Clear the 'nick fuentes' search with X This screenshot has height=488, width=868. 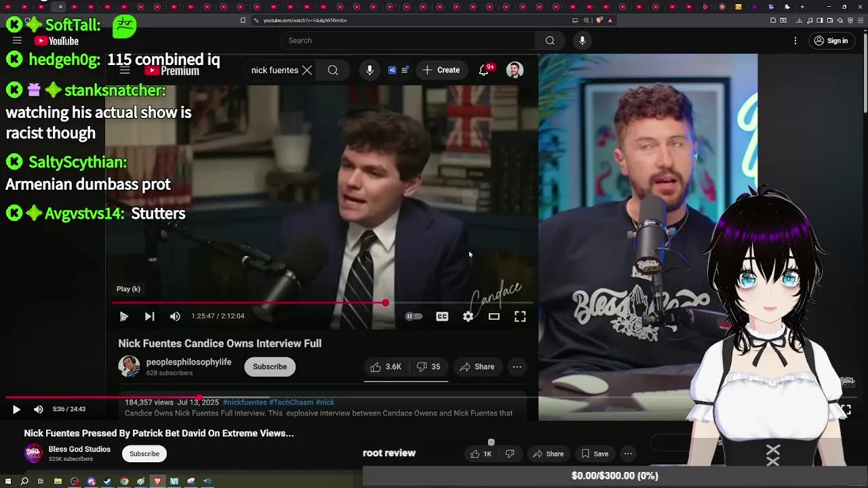307,70
